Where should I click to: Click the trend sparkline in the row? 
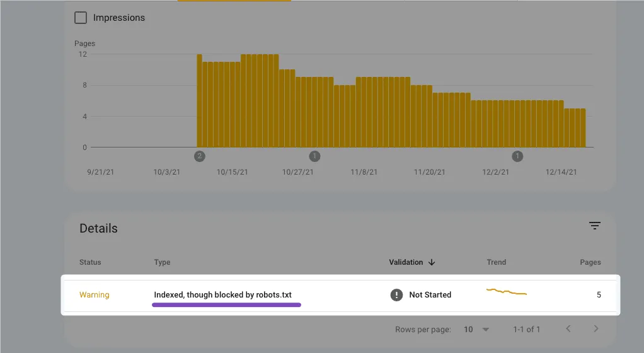507,291
